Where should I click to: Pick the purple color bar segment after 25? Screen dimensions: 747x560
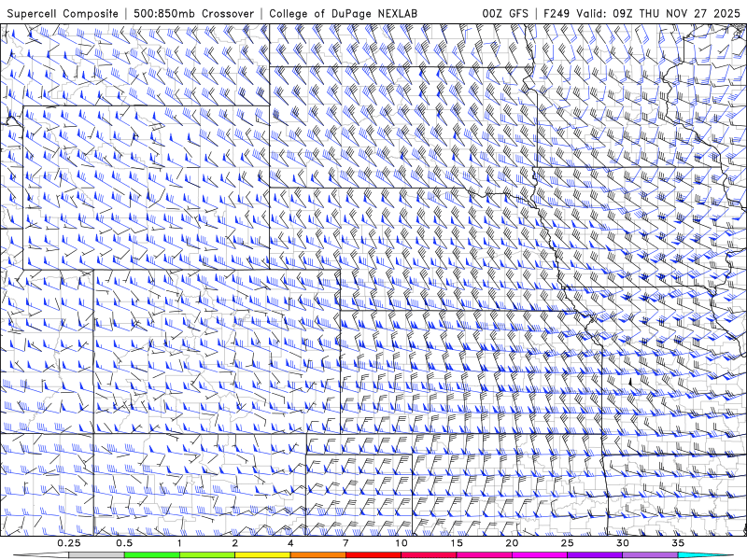[x=595, y=555]
